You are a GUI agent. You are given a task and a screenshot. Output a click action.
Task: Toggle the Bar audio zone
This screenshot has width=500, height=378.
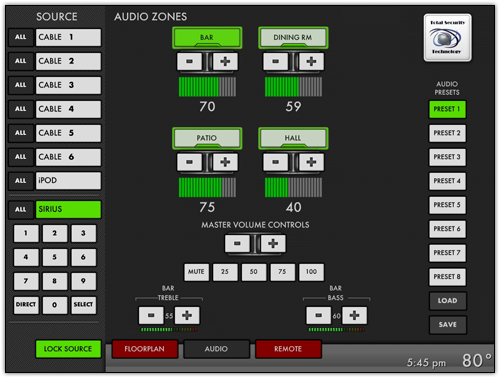click(207, 38)
